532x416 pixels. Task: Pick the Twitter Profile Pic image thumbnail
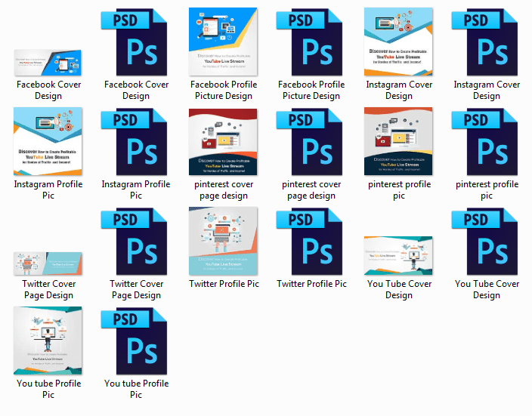[x=224, y=242]
